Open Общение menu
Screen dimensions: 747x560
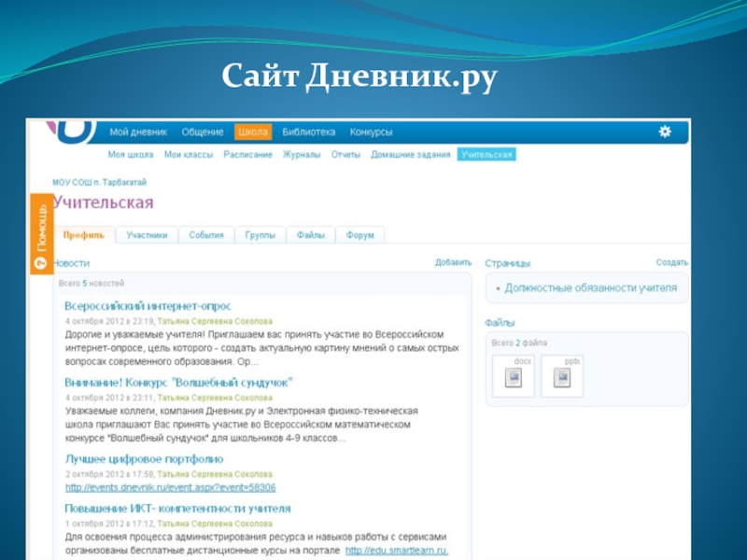tap(203, 132)
